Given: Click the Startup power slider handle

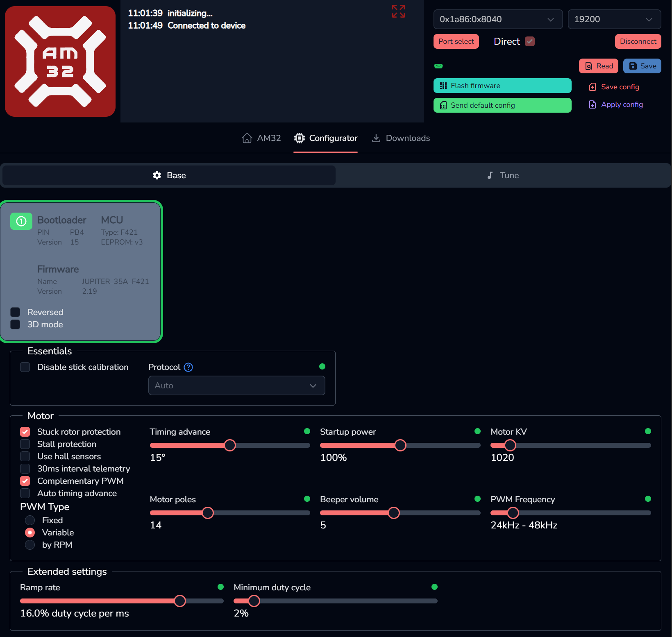Looking at the screenshot, I should (400, 445).
